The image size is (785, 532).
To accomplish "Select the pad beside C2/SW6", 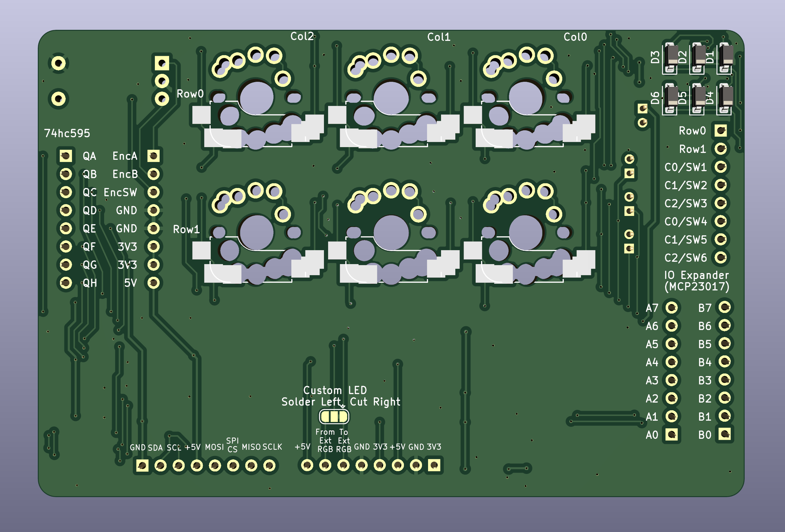I will tap(721, 258).
